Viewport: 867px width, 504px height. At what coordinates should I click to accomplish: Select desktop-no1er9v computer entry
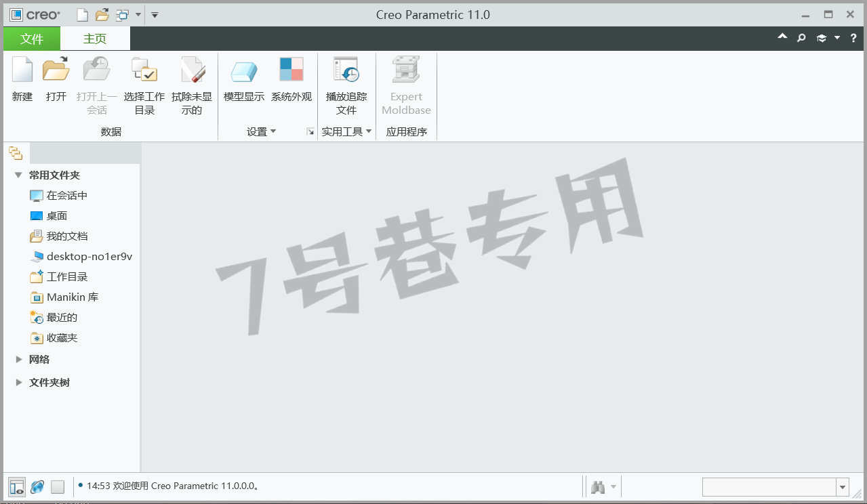pyautogui.click(x=81, y=256)
